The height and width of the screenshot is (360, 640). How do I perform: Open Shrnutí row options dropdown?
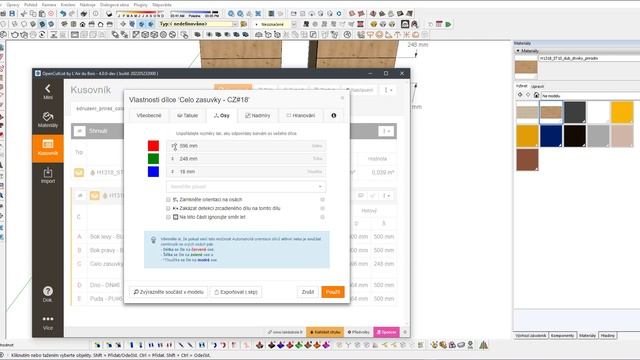pos(385,131)
